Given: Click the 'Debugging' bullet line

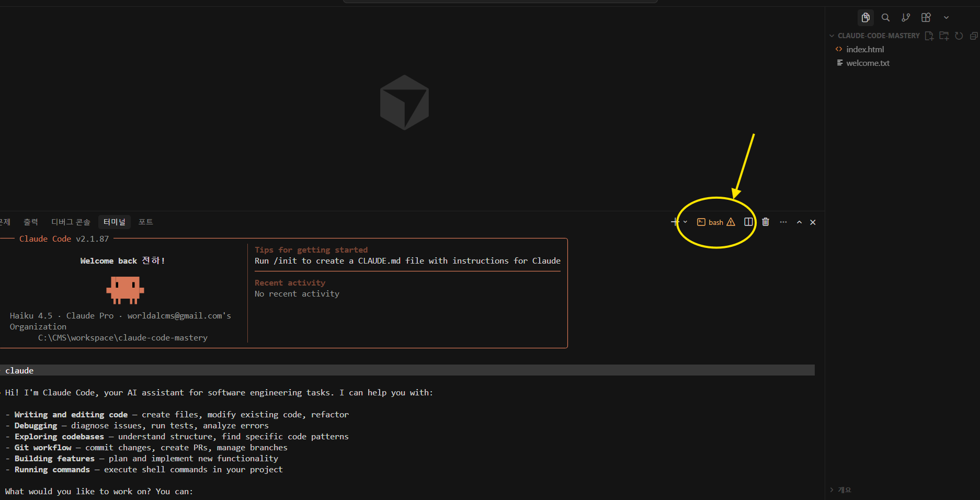Looking at the screenshot, I should point(137,426).
